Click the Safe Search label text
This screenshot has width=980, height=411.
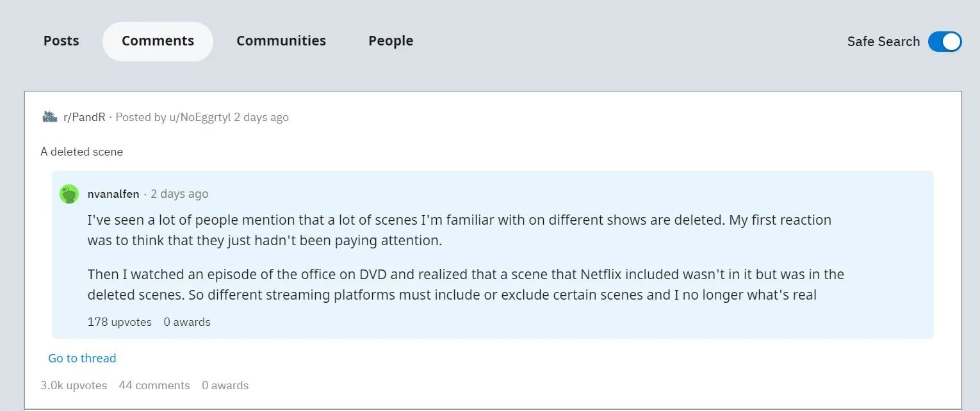click(x=883, y=42)
